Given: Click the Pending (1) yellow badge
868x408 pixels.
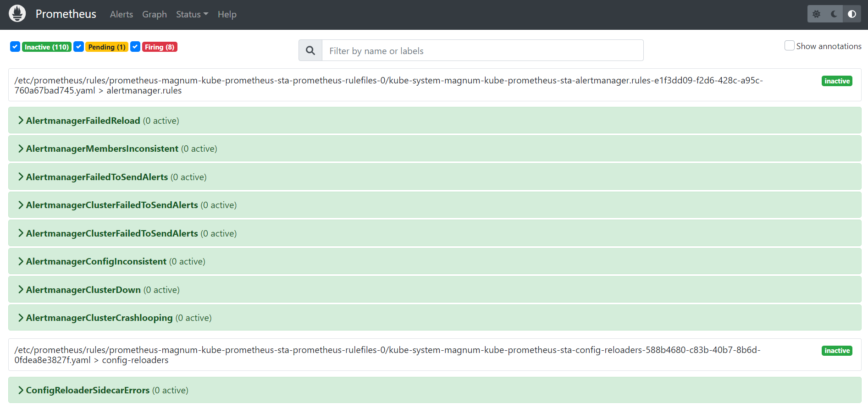Looking at the screenshot, I should (x=107, y=47).
